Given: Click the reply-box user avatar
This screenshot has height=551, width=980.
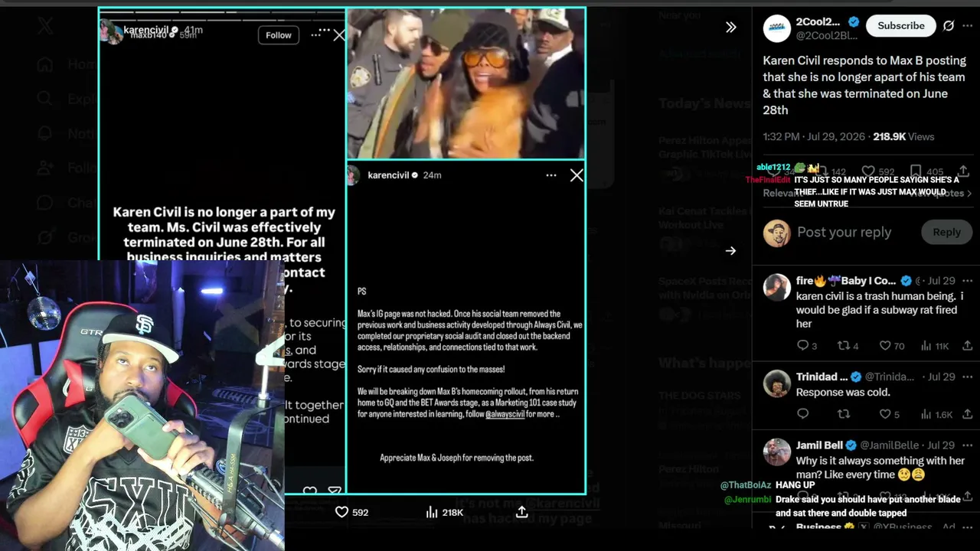Looking at the screenshot, I should [777, 233].
